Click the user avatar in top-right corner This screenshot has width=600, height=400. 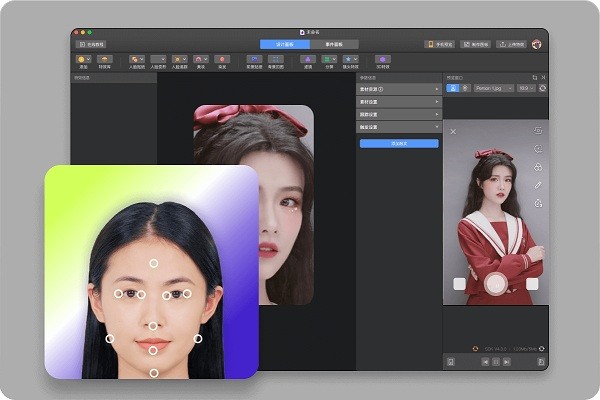pyautogui.click(x=536, y=44)
